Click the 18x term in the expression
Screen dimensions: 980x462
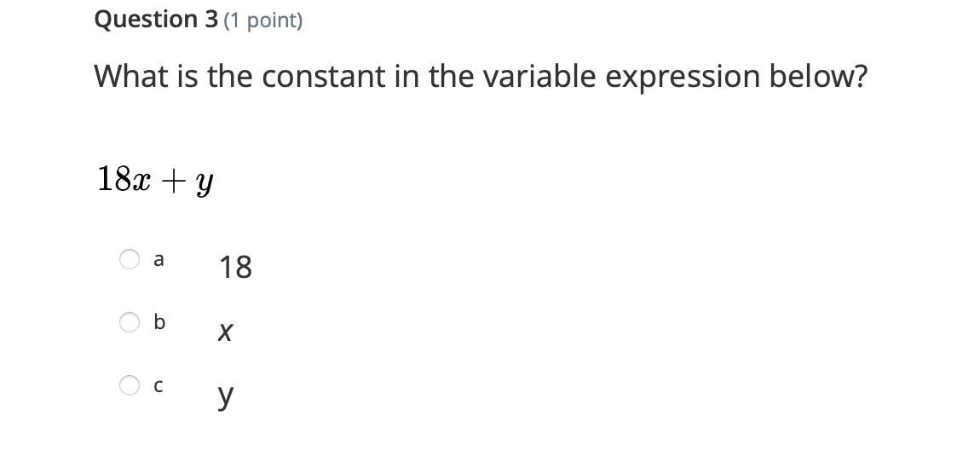click(124, 179)
